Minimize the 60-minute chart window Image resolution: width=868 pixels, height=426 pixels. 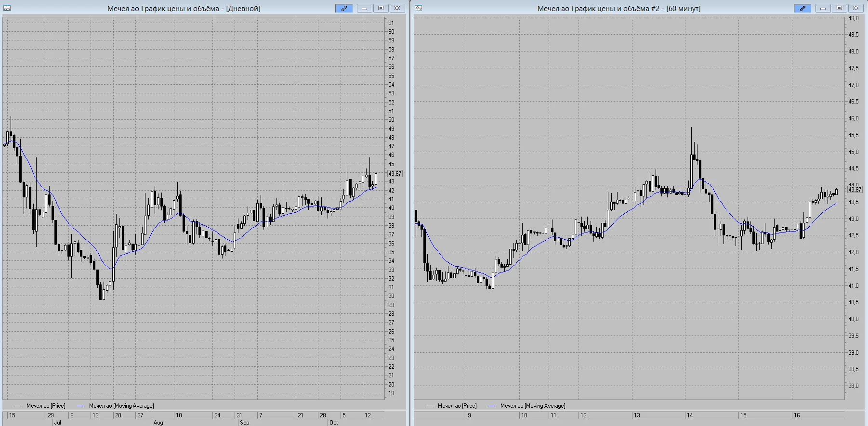823,8
